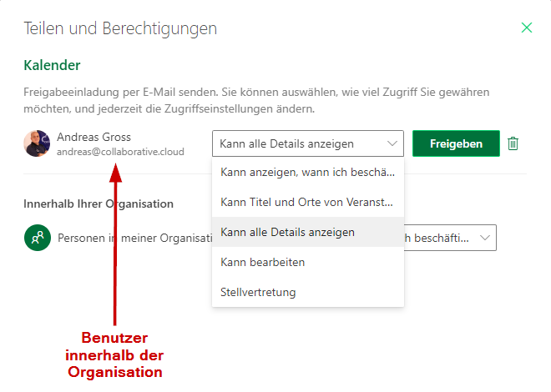This screenshot has height=392, width=551.
Task: Delete Andreas Gross share entry with trash icon
Action: point(513,143)
